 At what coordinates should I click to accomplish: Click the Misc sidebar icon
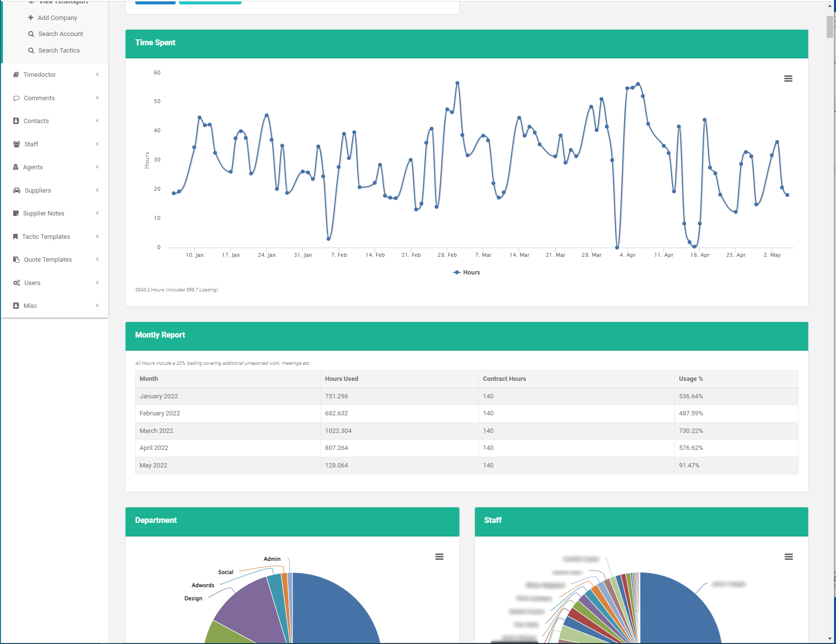16,306
